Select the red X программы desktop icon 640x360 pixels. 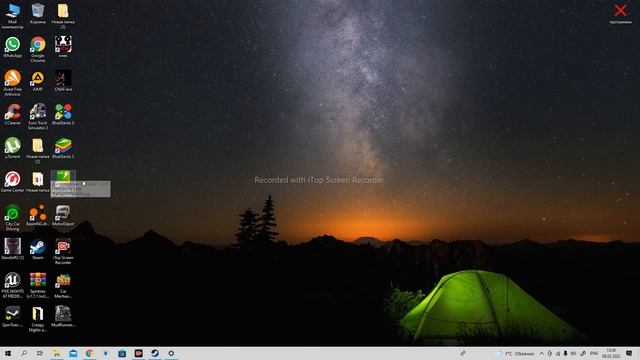point(620,13)
